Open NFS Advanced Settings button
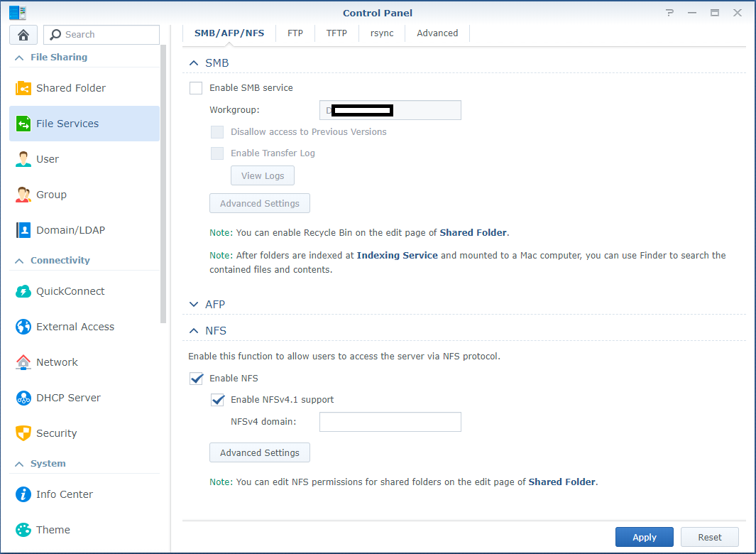The image size is (756, 554). pyautogui.click(x=259, y=452)
